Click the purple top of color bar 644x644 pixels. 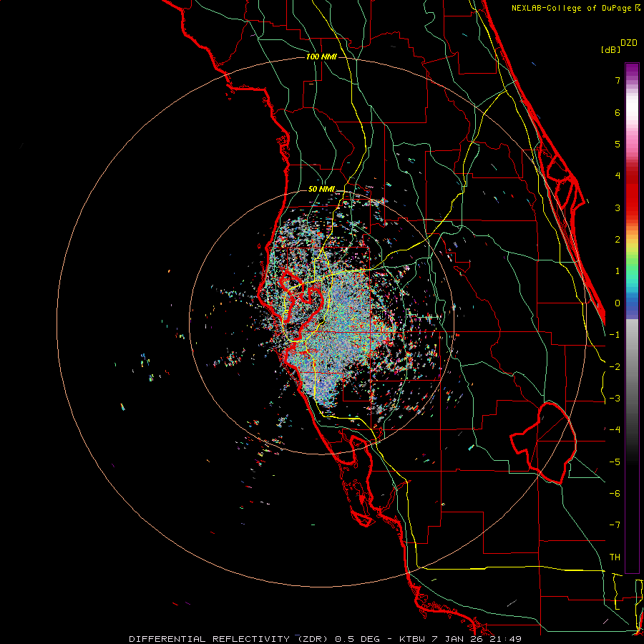(632, 70)
